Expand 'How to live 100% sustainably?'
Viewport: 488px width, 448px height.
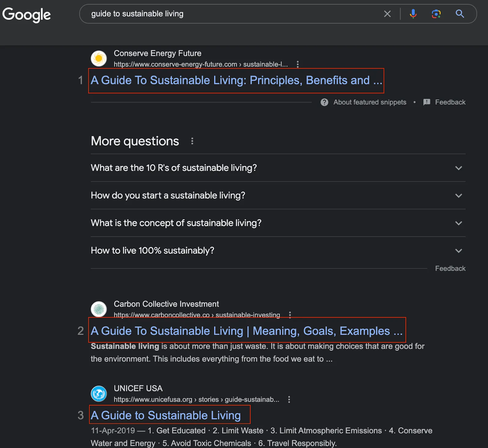[x=278, y=251]
